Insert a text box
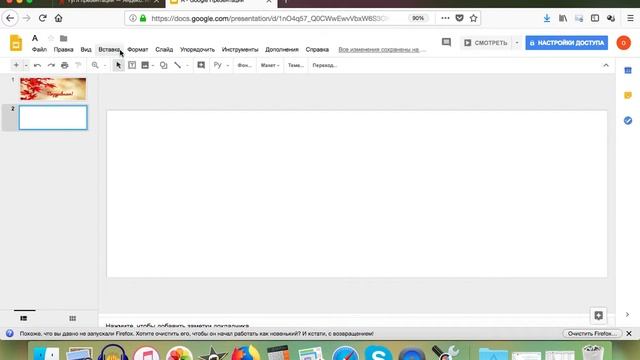This screenshot has width=640, height=360. [132, 65]
